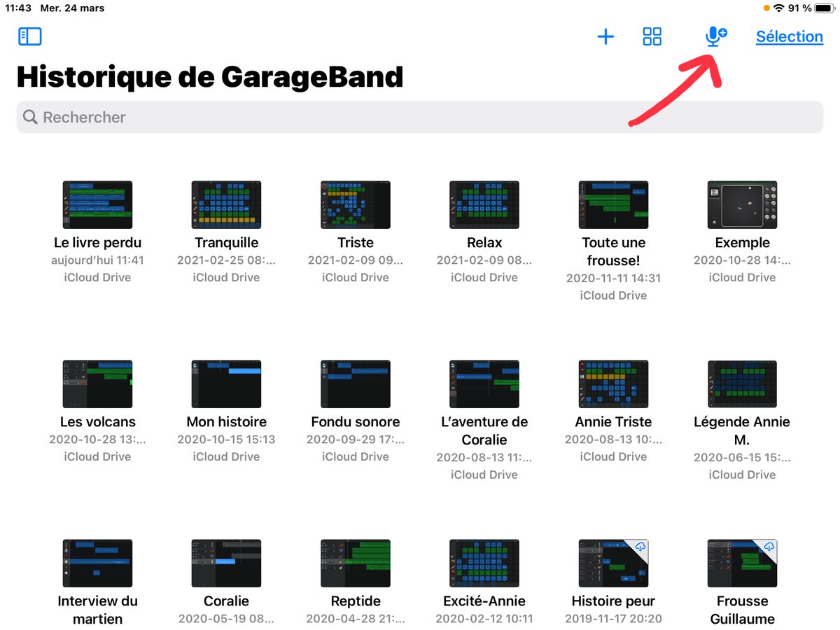Tap the Historique de GarageBand heading
This screenshot has height=630, width=840.
(x=210, y=76)
